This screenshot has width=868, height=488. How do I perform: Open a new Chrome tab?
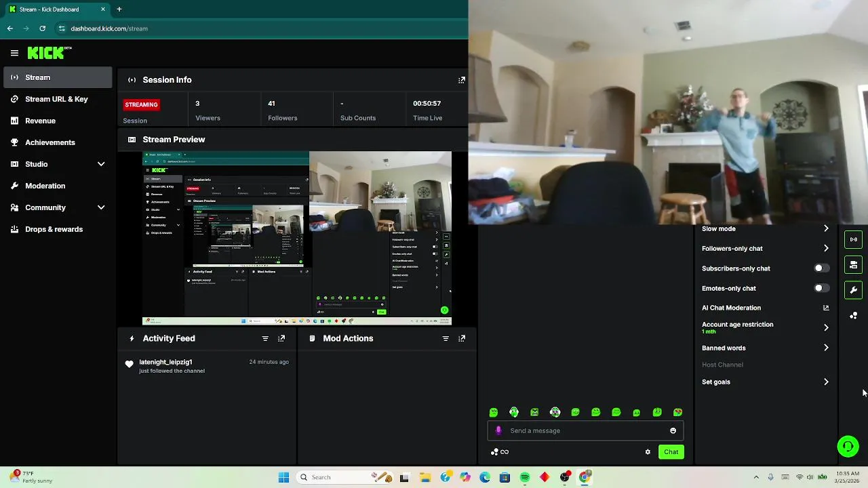(119, 9)
